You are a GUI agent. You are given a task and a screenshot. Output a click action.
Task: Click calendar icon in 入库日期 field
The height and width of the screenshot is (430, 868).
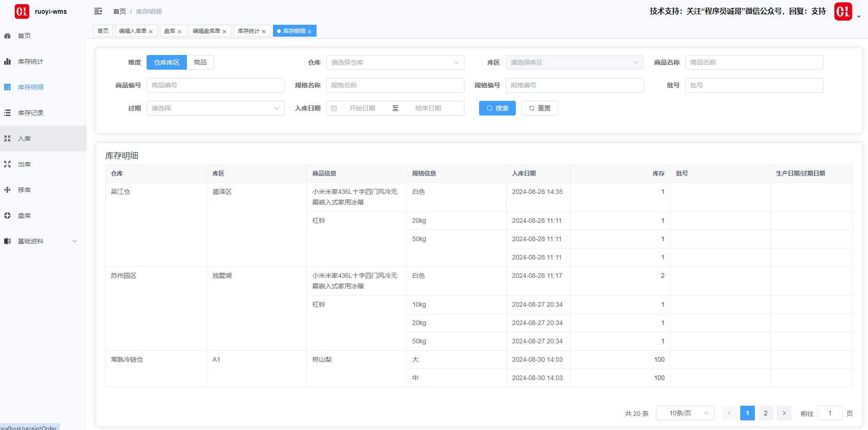pos(334,108)
